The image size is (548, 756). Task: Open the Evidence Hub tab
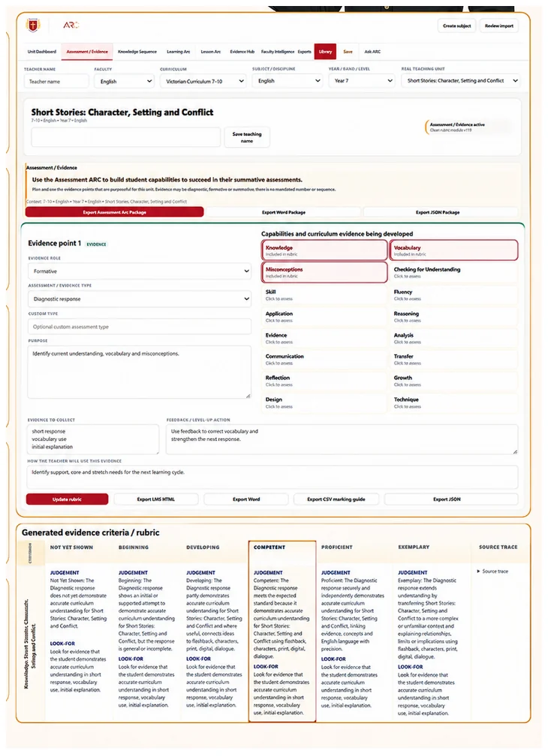tap(242, 52)
